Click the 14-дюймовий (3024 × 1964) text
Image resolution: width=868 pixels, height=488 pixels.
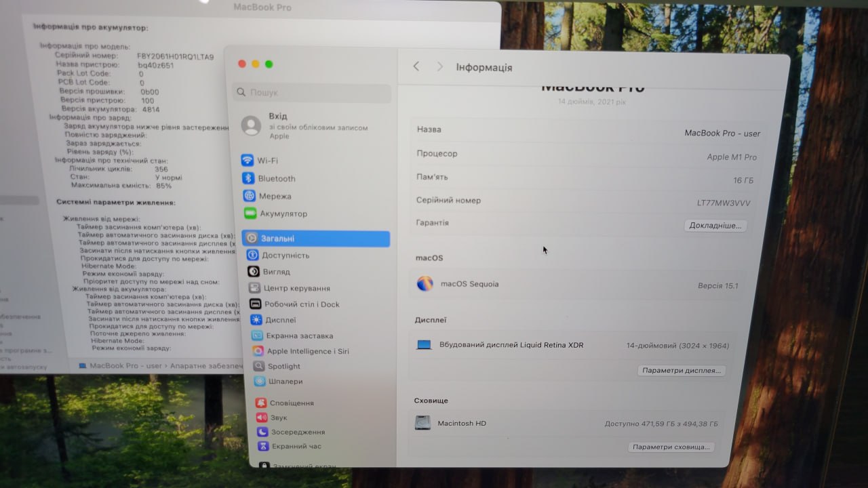click(x=677, y=346)
